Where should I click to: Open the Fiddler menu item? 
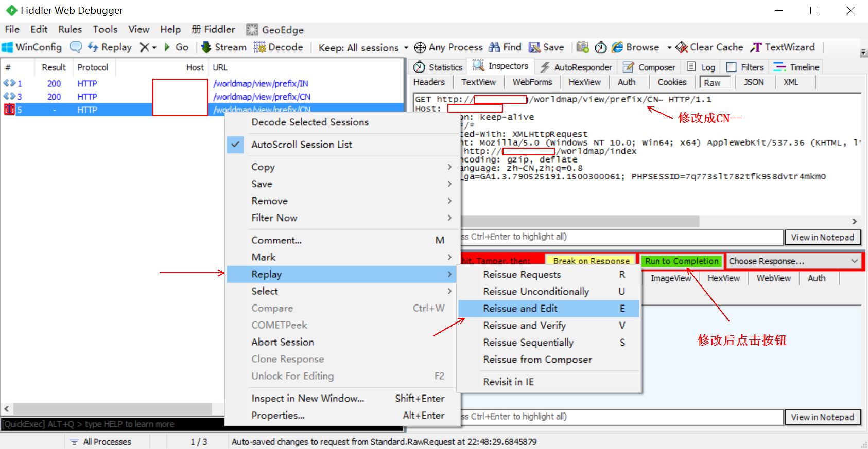[213, 29]
